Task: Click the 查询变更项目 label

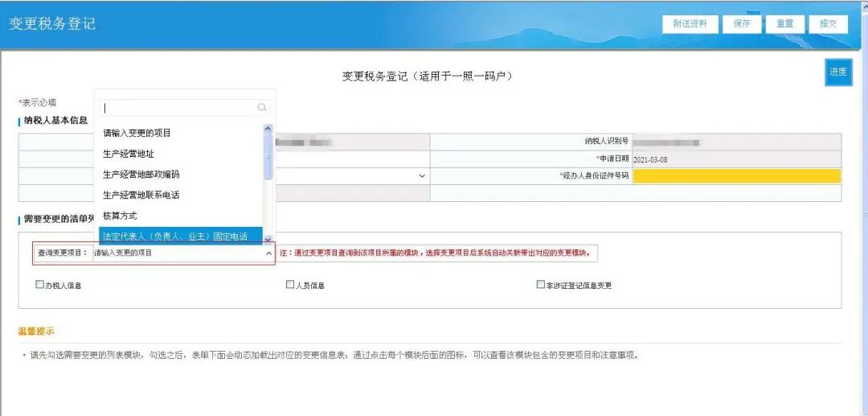Action: (62, 253)
